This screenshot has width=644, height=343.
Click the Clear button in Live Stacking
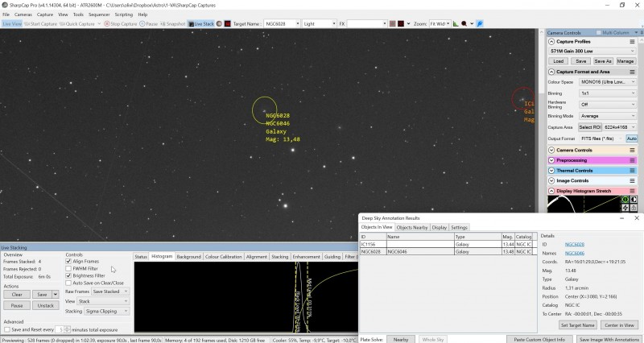click(x=17, y=295)
